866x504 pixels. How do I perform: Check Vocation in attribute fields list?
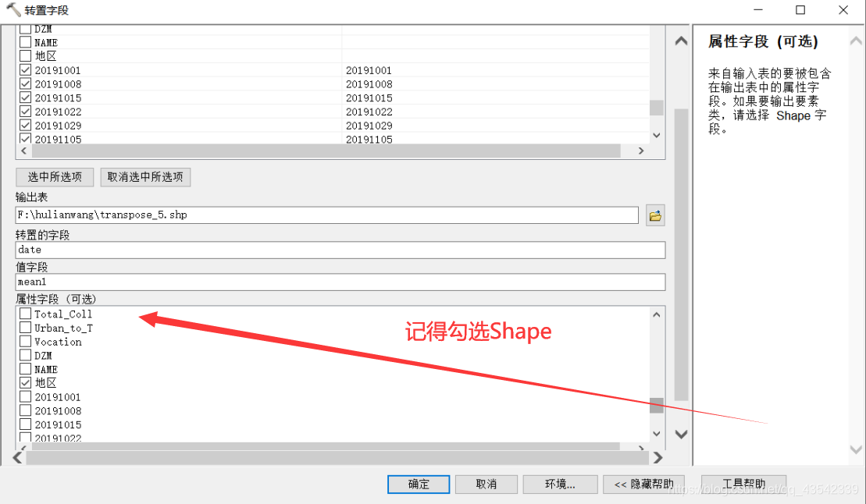tap(26, 341)
